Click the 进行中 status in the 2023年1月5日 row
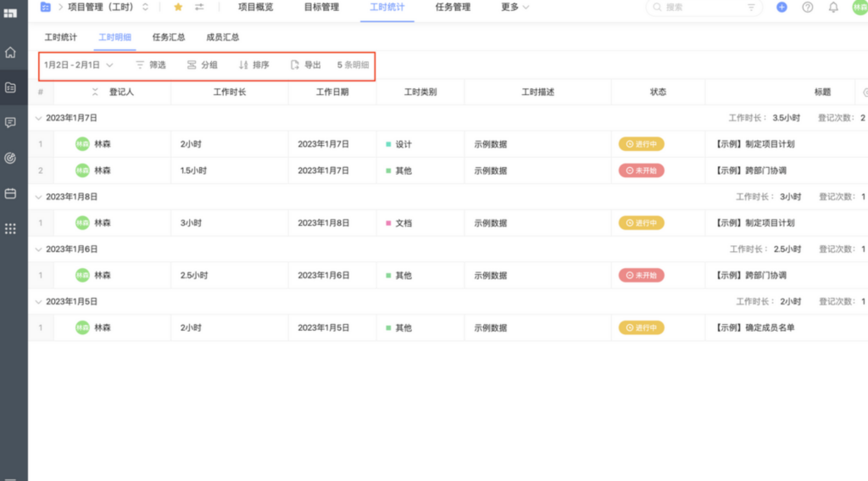 (641, 327)
